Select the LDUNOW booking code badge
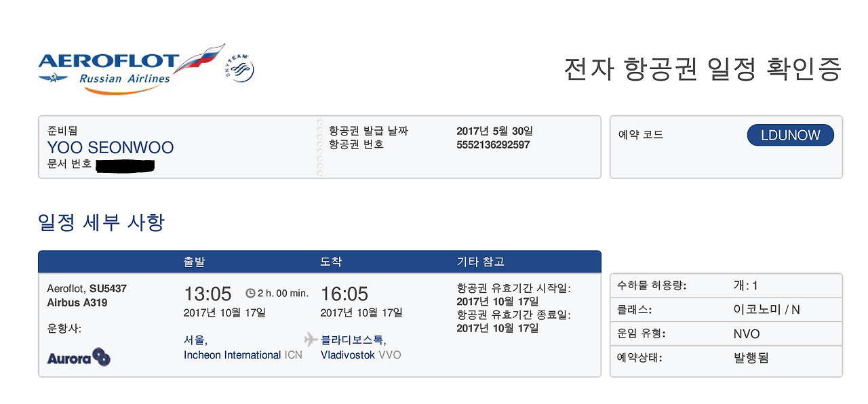The height and width of the screenshot is (404, 868). click(x=790, y=135)
